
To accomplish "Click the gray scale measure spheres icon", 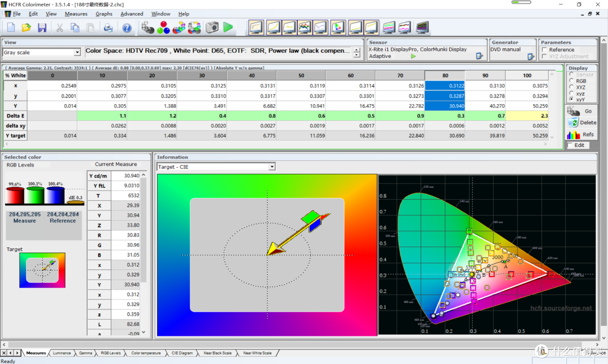I will [x=149, y=27].
